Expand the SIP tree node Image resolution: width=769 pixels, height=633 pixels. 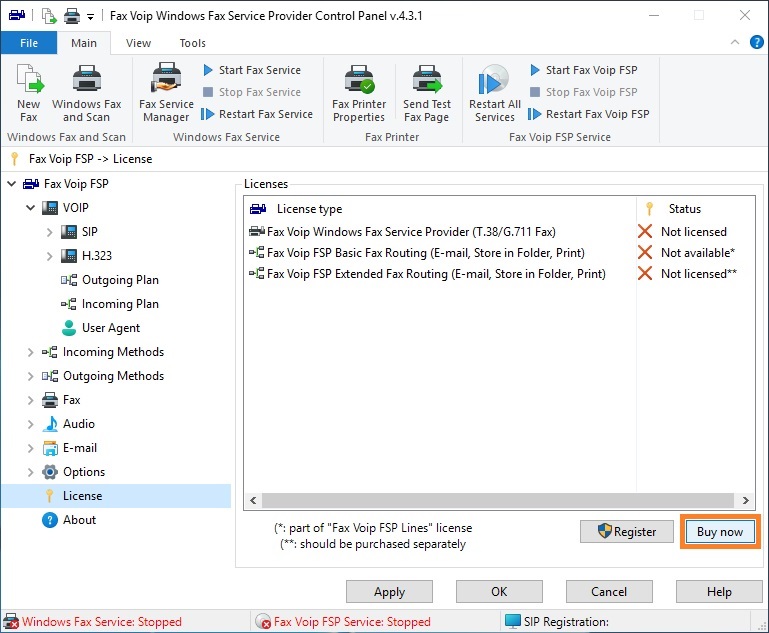coord(49,232)
